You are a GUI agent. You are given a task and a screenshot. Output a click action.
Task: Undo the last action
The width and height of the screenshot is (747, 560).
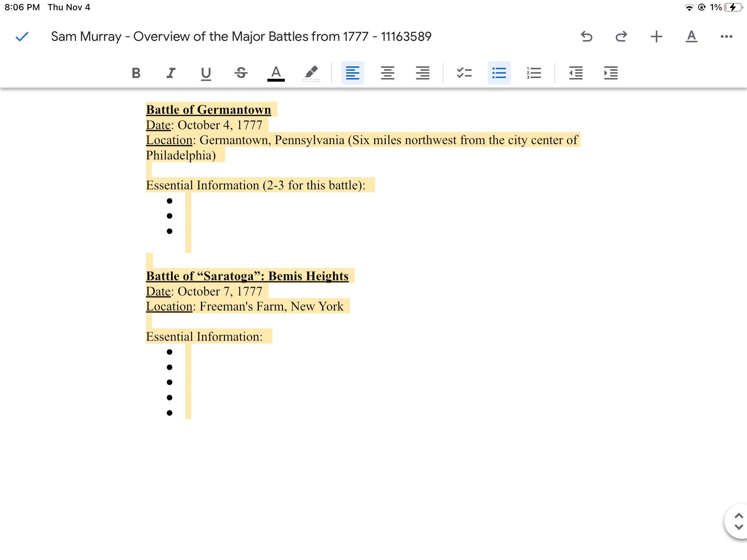(x=586, y=36)
